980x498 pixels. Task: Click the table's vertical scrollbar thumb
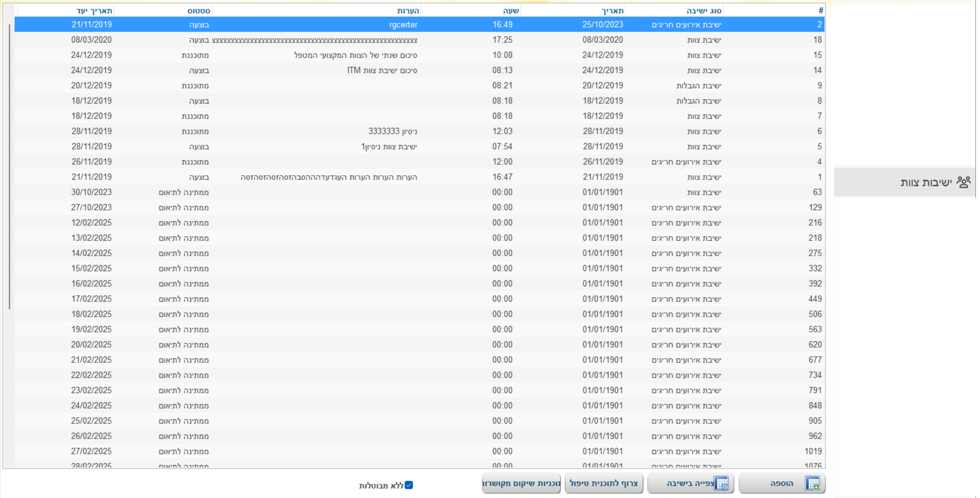click(9, 167)
